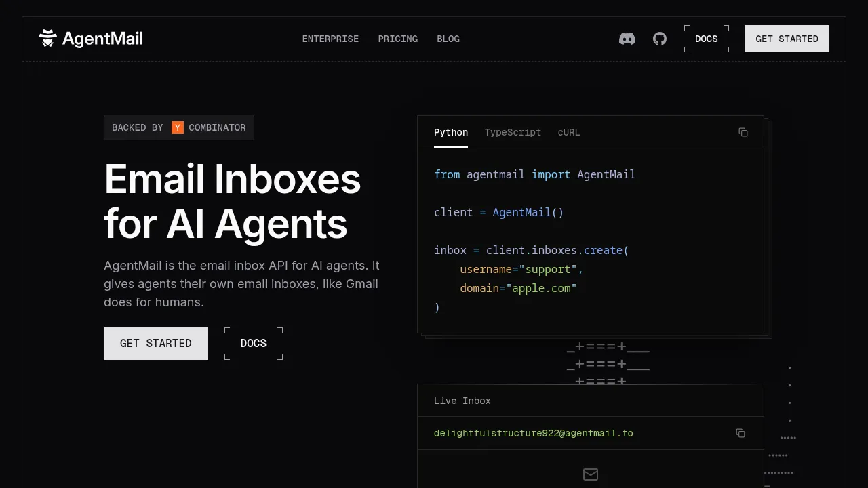The width and height of the screenshot is (868, 488).
Task: Switch to the cURL code tab
Action: pos(568,132)
